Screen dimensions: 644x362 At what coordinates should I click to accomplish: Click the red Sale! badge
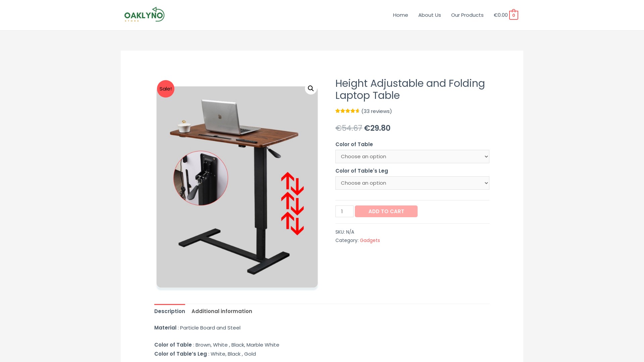click(166, 89)
